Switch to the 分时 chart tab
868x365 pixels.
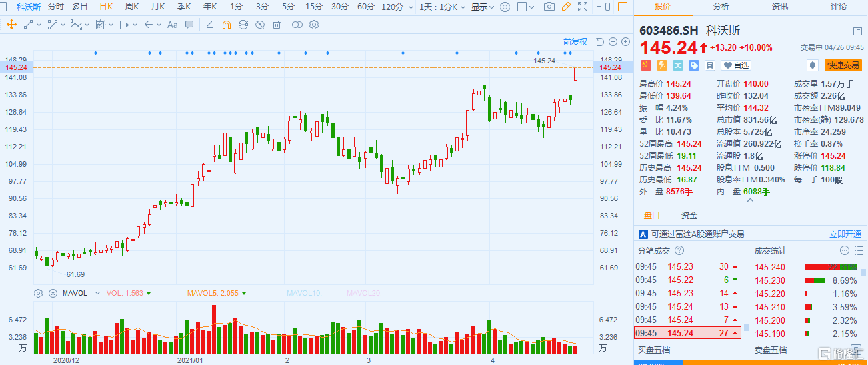(56, 7)
